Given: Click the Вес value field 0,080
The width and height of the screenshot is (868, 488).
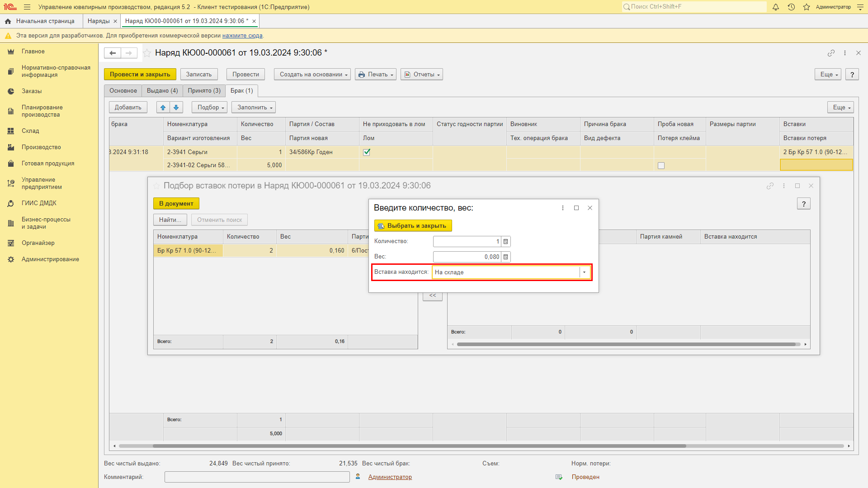Looking at the screenshot, I should [x=467, y=257].
